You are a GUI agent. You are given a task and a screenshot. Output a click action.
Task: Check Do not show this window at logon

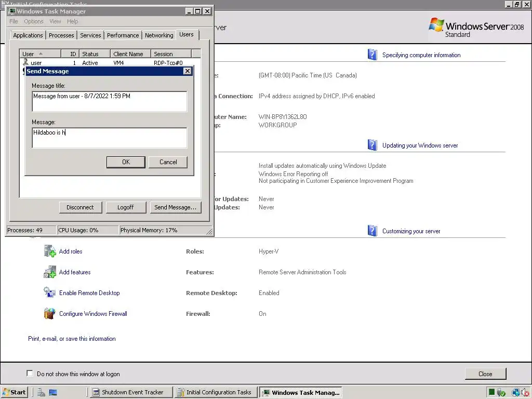30,374
